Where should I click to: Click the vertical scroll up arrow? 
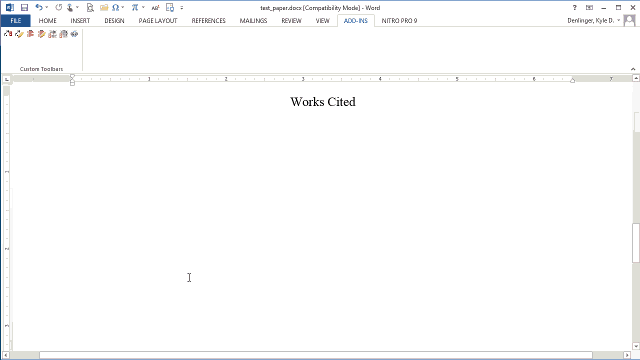(636, 78)
